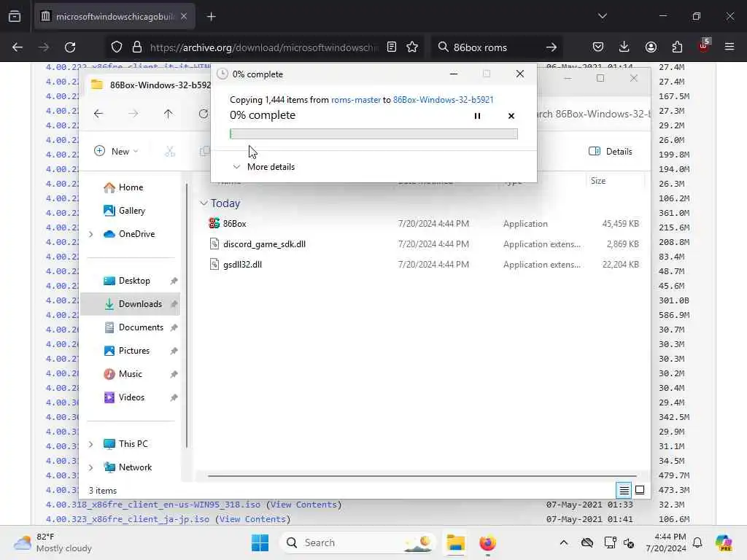Click the copy progress bar

pyautogui.click(x=373, y=134)
